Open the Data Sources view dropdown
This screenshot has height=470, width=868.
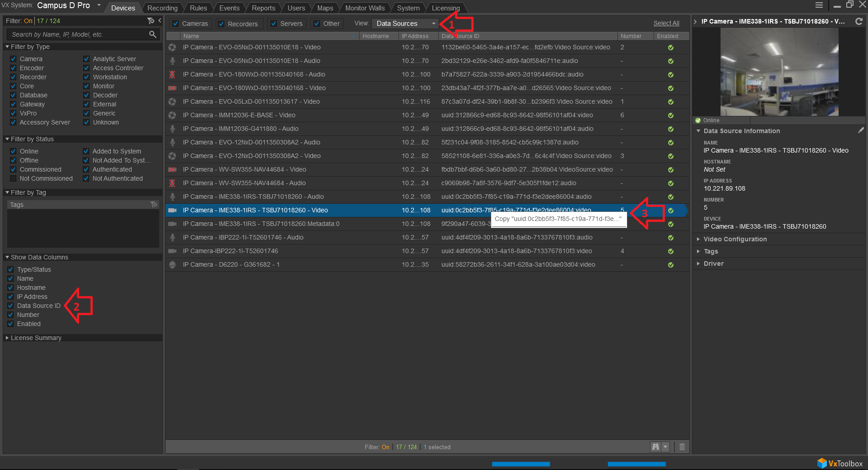click(x=405, y=23)
